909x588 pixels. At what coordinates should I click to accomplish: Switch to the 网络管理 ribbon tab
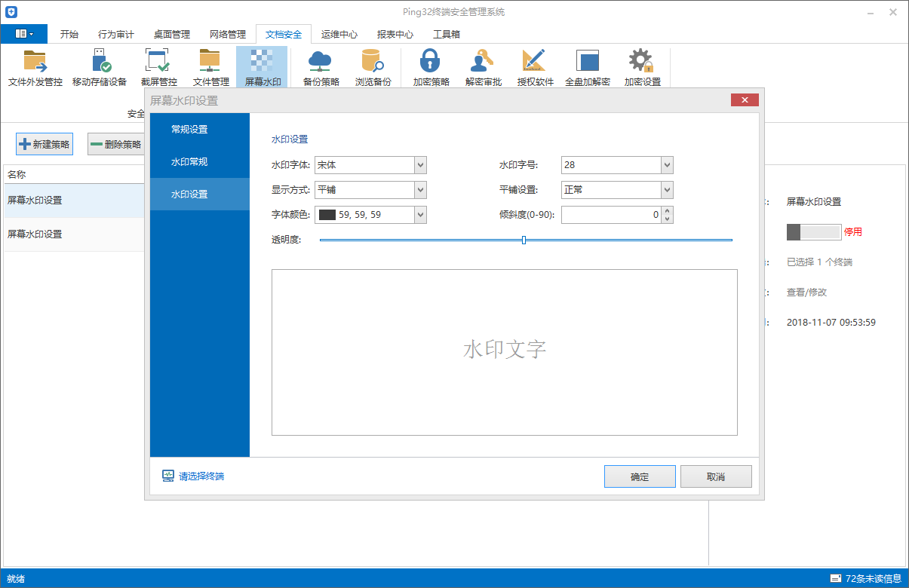click(x=228, y=34)
